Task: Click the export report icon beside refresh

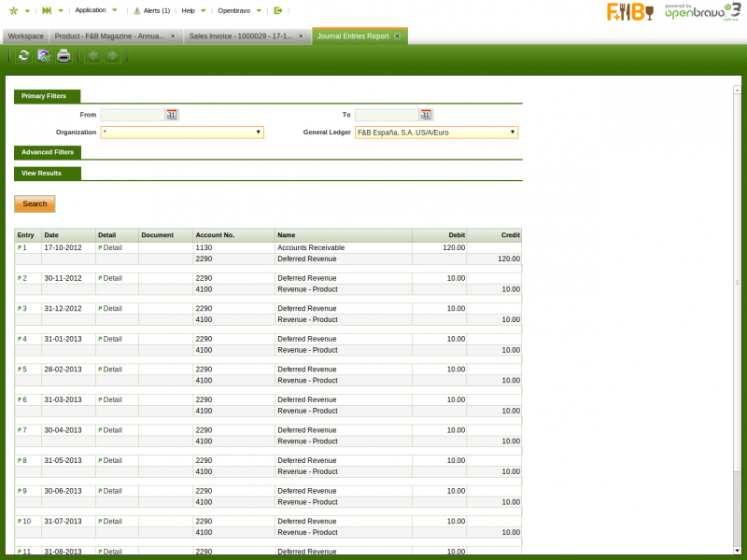Action: coord(44,56)
